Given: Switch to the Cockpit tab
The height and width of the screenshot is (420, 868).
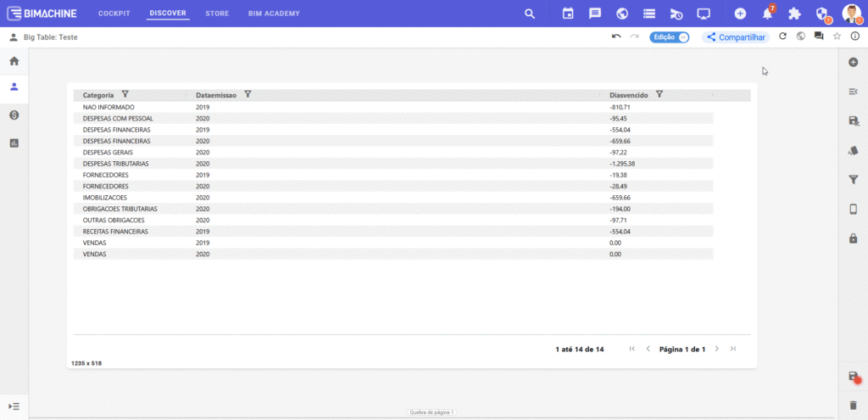Looking at the screenshot, I should [x=114, y=14].
